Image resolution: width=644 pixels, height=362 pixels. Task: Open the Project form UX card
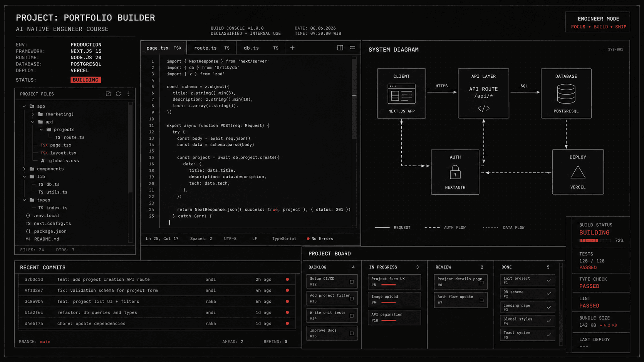pos(394,282)
